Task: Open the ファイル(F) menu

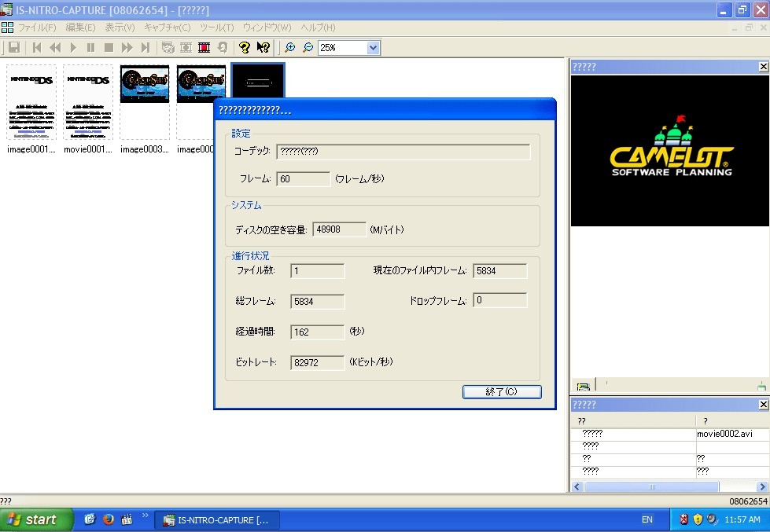Action: (37, 28)
